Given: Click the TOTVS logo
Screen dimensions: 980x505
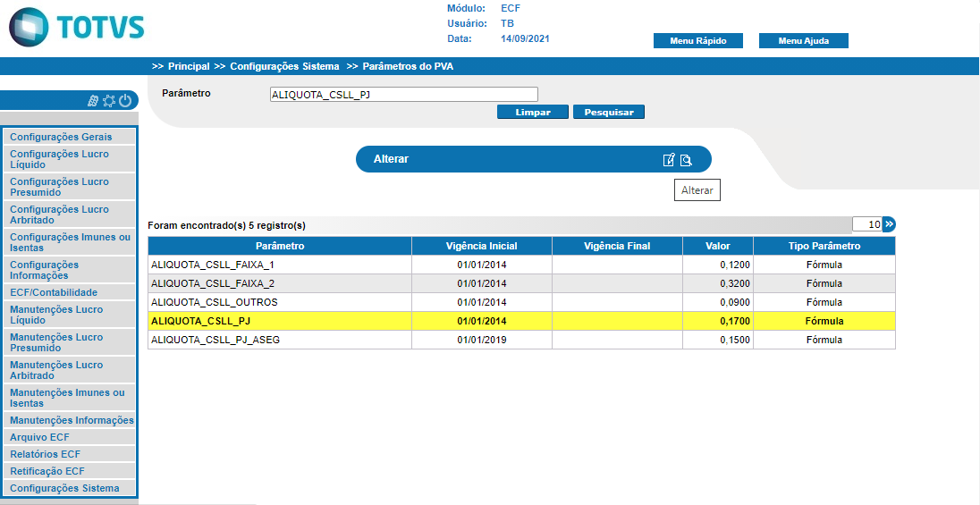Looking at the screenshot, I should point(76,28).
